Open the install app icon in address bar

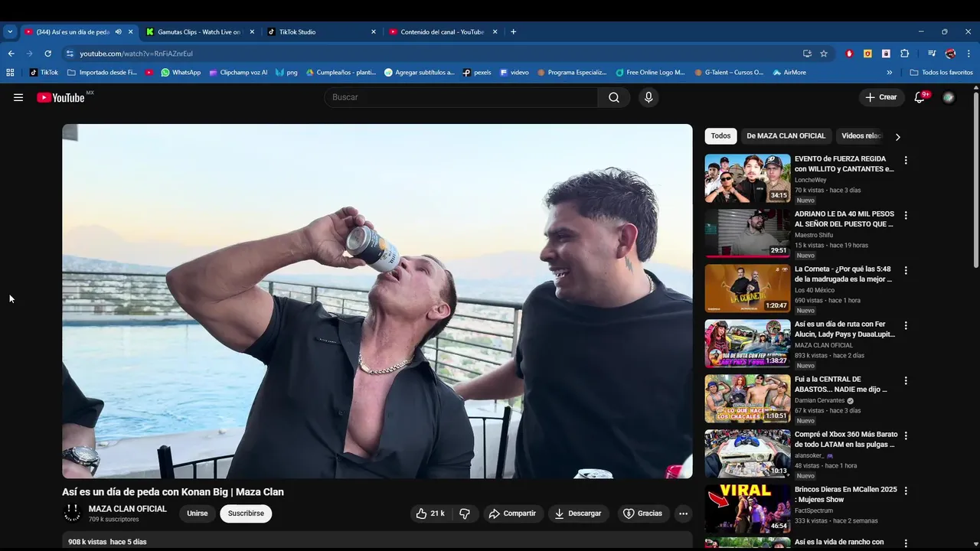[807, 54]
